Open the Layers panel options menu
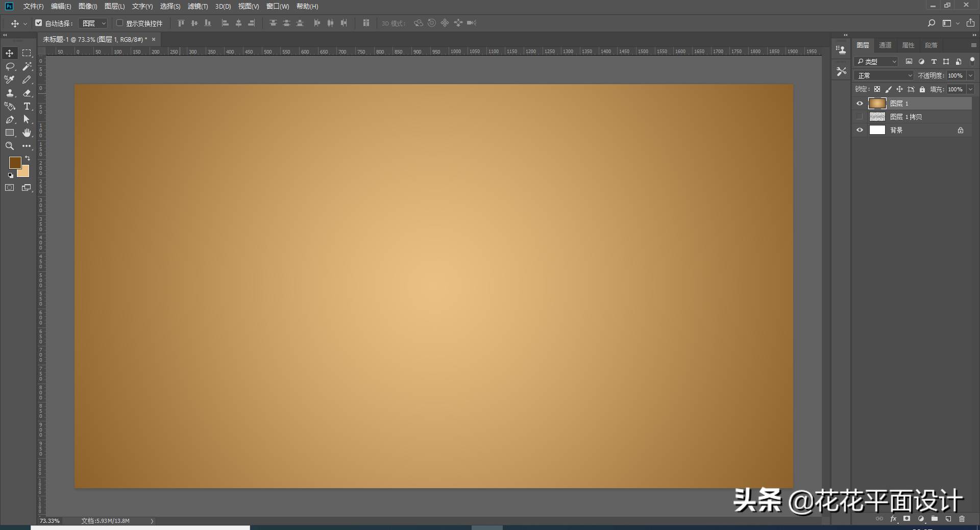This screenshot has width=980, height=530. pyautogui.click(x=973, y=45)
